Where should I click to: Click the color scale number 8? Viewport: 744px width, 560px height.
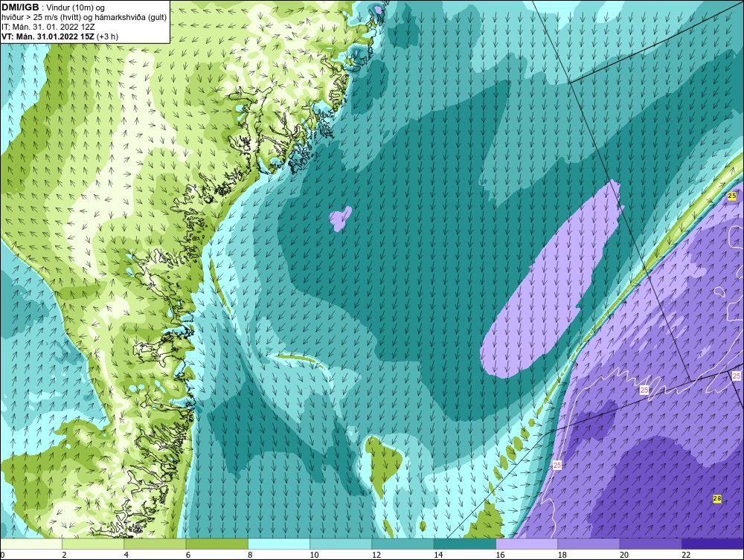point(250,556)
